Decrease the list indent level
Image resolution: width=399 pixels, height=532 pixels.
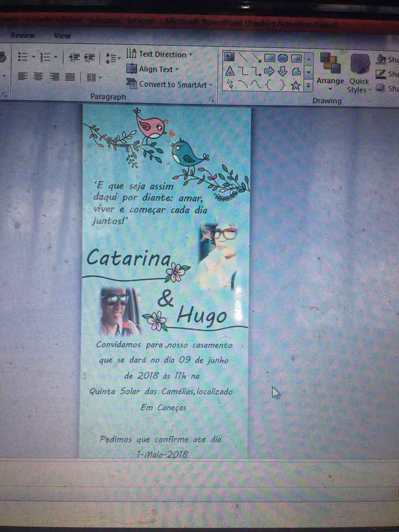click(x=74, y=57)
